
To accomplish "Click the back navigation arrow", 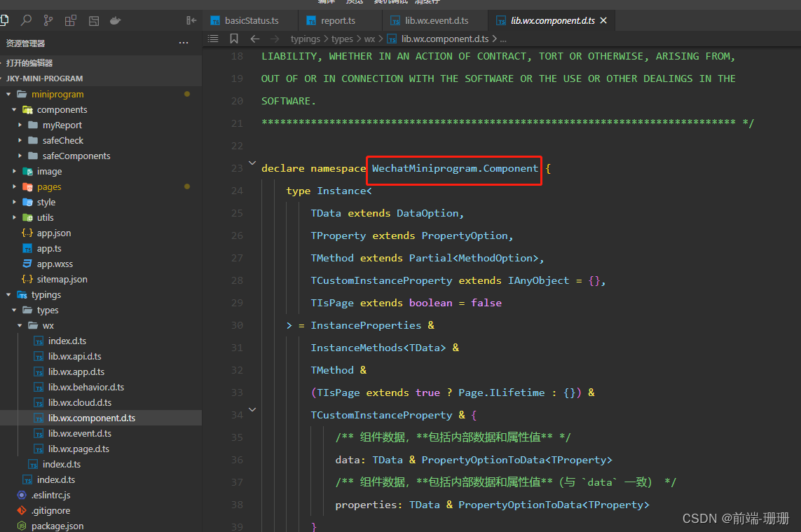I will (254, 39).
